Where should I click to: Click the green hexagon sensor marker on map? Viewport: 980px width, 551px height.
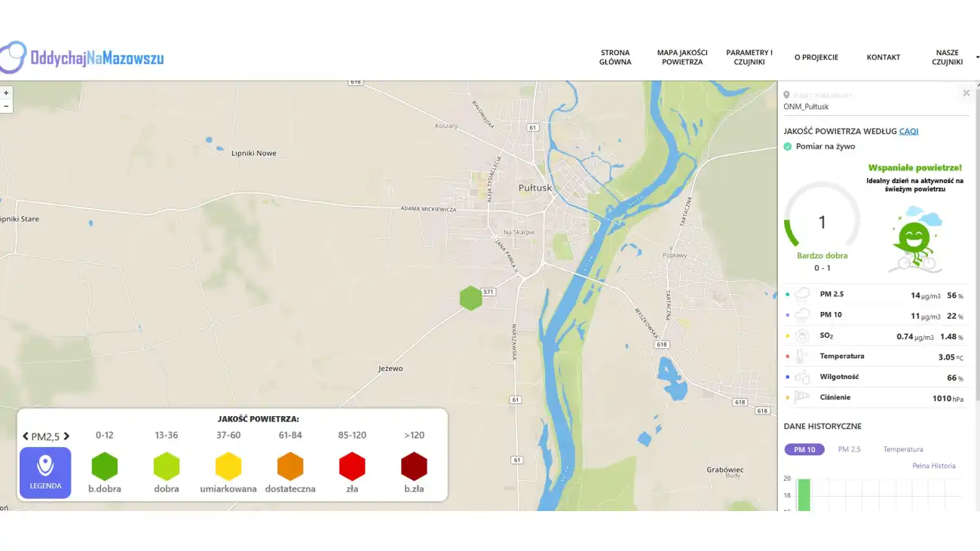[x=471, y=298]
